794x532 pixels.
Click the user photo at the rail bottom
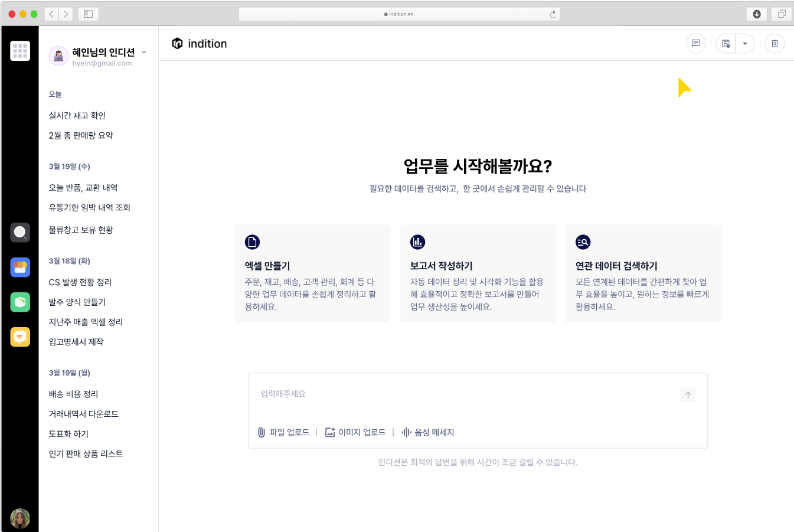point(20,518)
